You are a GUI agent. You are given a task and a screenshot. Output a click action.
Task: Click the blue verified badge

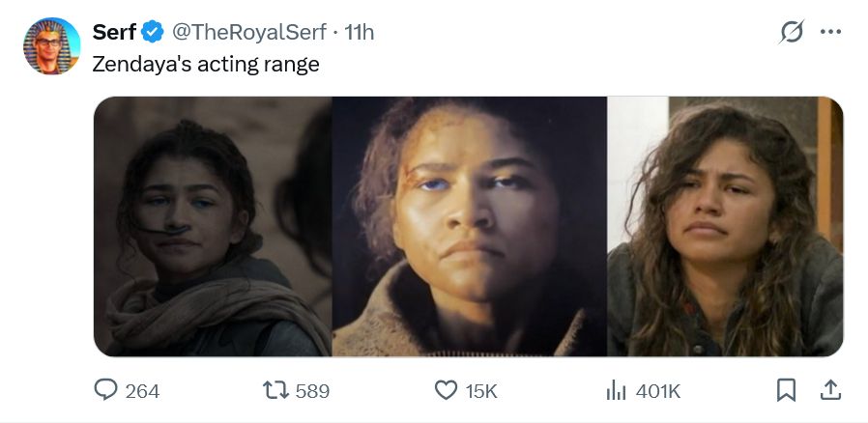(153, 32)
